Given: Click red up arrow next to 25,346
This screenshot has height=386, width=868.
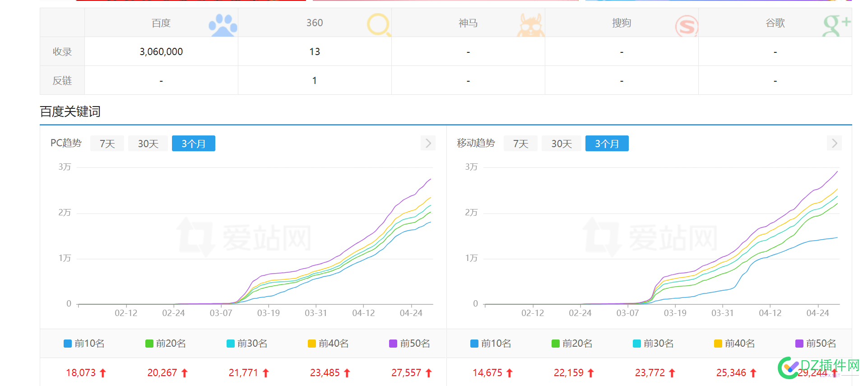Looking at the screenshot, I should point(753,373).
